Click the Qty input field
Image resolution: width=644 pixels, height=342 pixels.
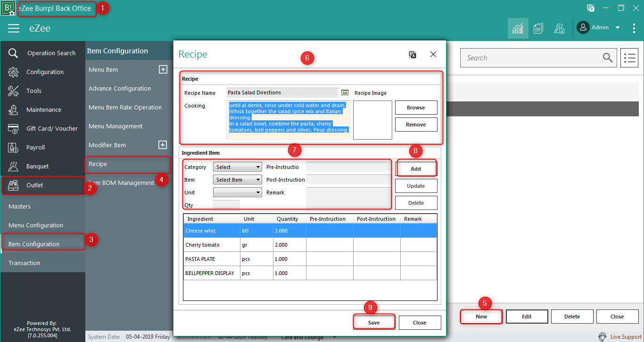(226, 205)
